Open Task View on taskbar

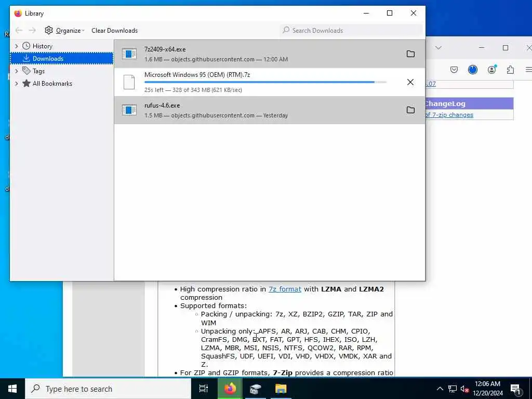click(x=204, y=389)
